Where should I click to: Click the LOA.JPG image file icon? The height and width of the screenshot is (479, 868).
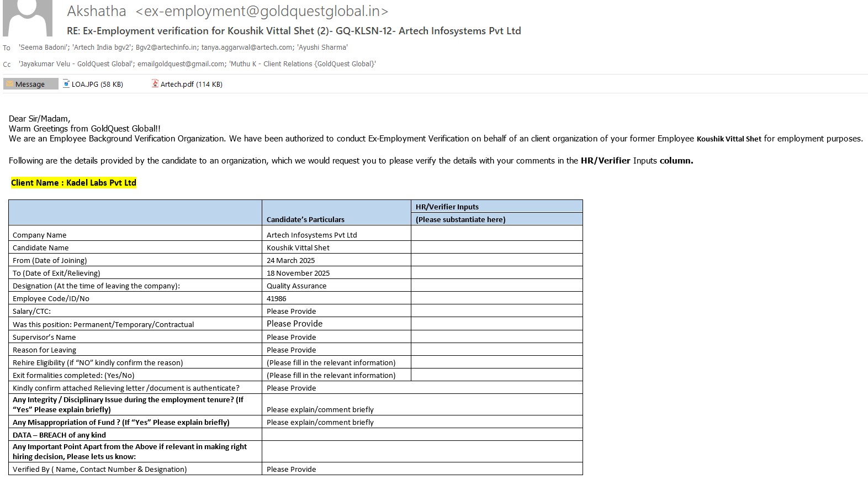click(66, 84)
